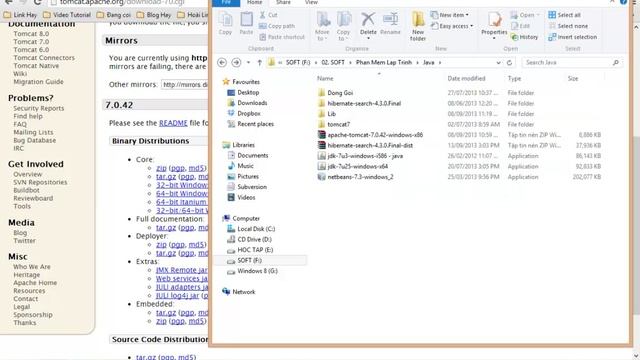Image resolution: width=640 pixels, height=360 pixels.
Task: Click Paste shortcut in the ribbon
Action: click(282, 37)
